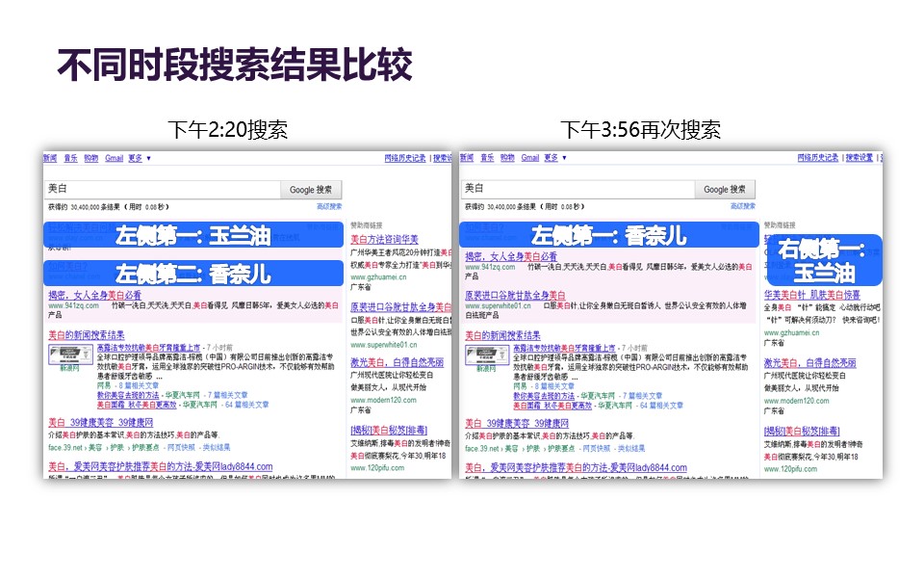Open 网络历史记录 link in left screenshot
Screen dimensions: 924x578
tap(404, 158)
